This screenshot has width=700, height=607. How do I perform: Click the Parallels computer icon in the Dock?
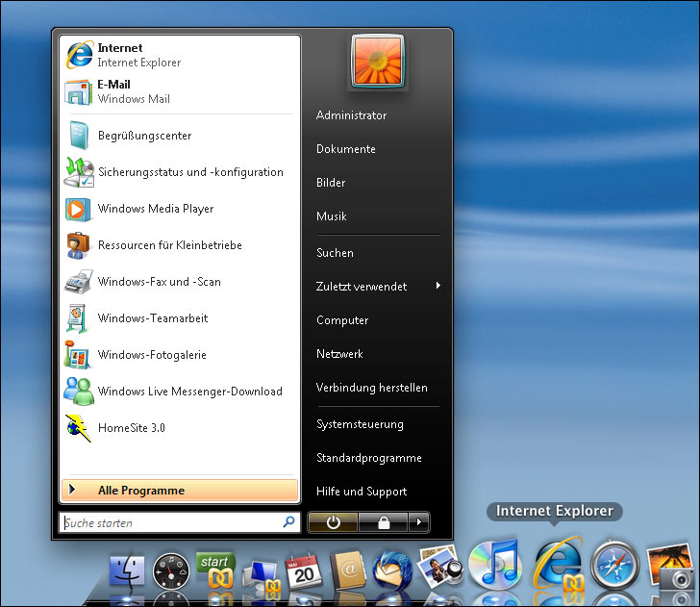(262, 576)
